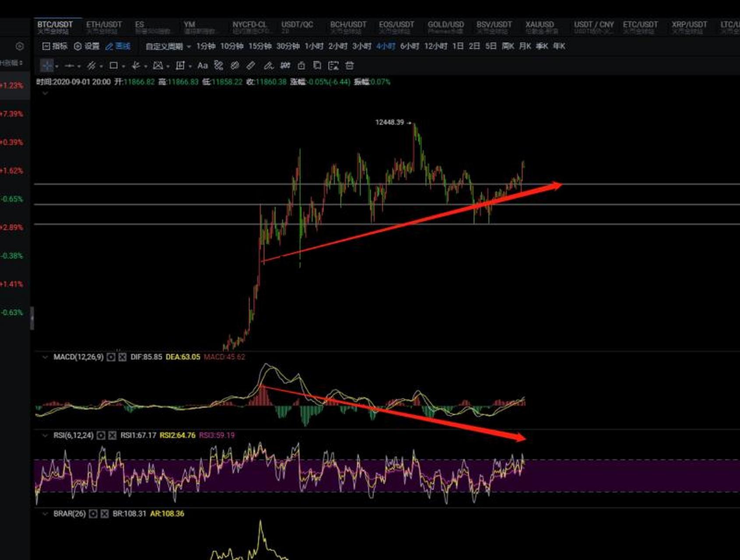
Task: Close the BRAR indicator panel
Action: pyautogui.click(x=104, y=514)
